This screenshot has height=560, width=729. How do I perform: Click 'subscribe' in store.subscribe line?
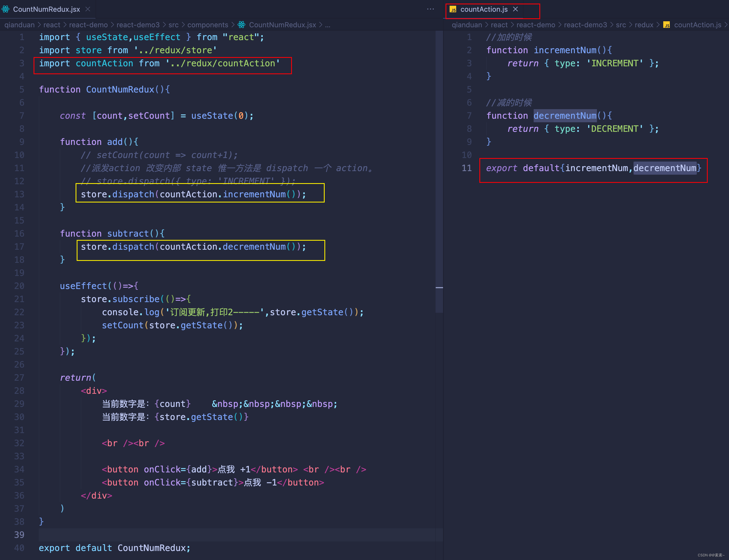pyautogui.click(x=136, y=299)
